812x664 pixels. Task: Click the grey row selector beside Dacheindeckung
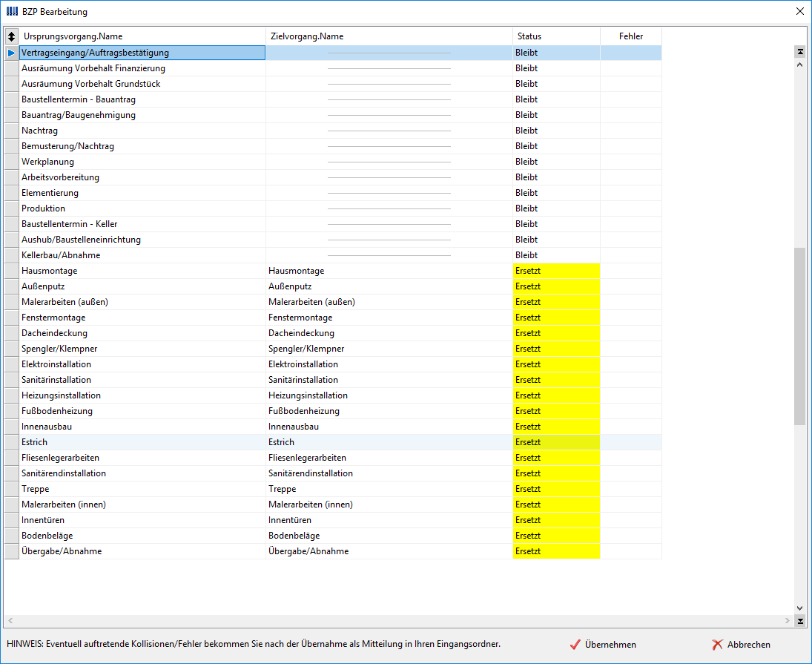11,333
